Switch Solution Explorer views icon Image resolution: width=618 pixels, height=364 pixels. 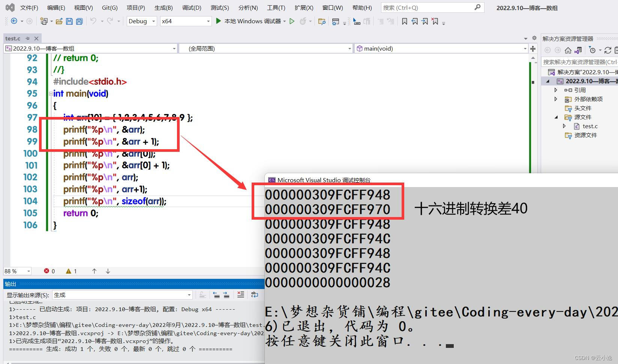578,50
